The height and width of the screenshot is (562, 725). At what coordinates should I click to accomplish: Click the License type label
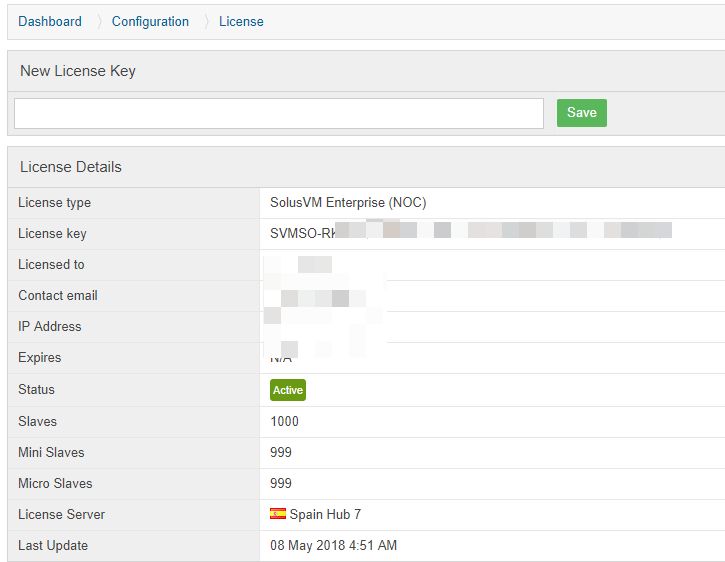(x=55, y=203)
